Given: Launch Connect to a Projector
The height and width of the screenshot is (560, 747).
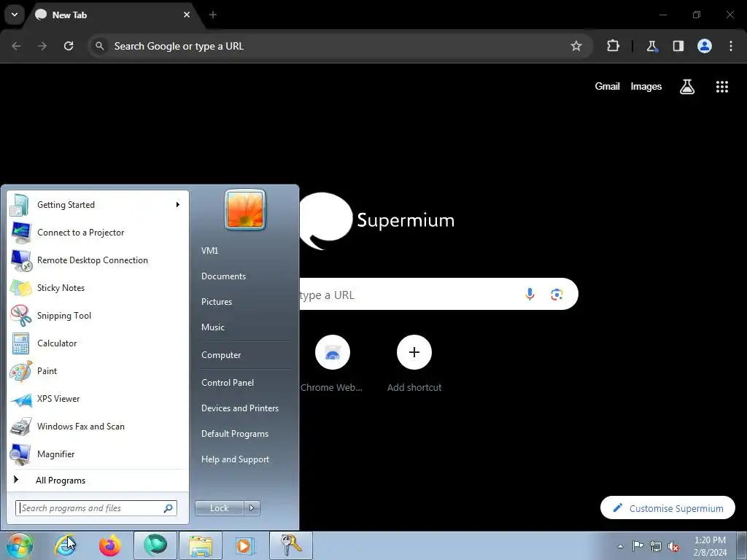Looking at the screenshot, I should click(97, 233).
